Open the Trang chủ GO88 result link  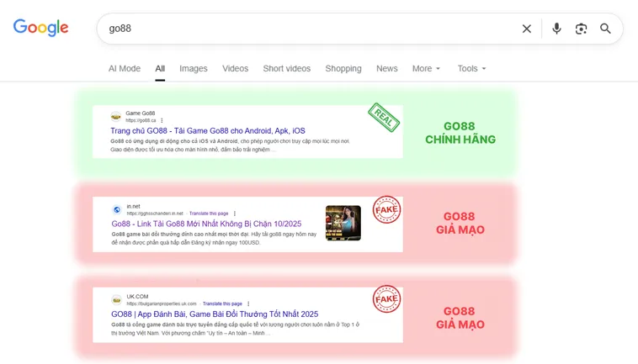[208, 131]
